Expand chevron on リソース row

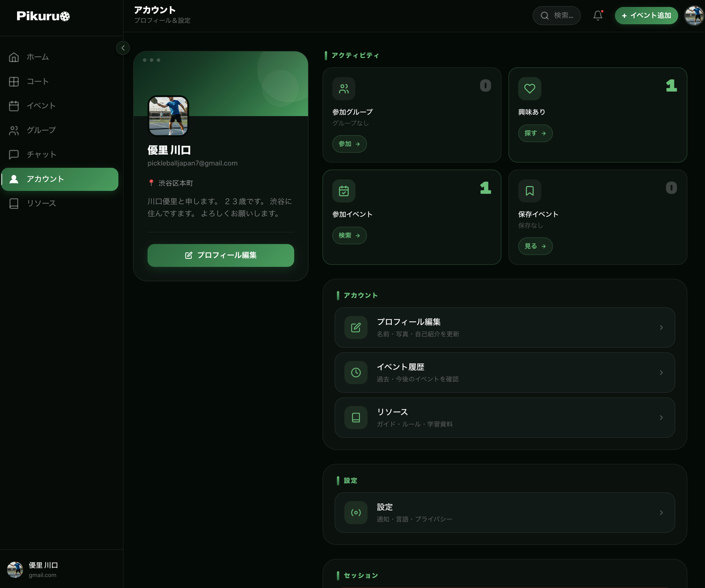tap(661, 417)
